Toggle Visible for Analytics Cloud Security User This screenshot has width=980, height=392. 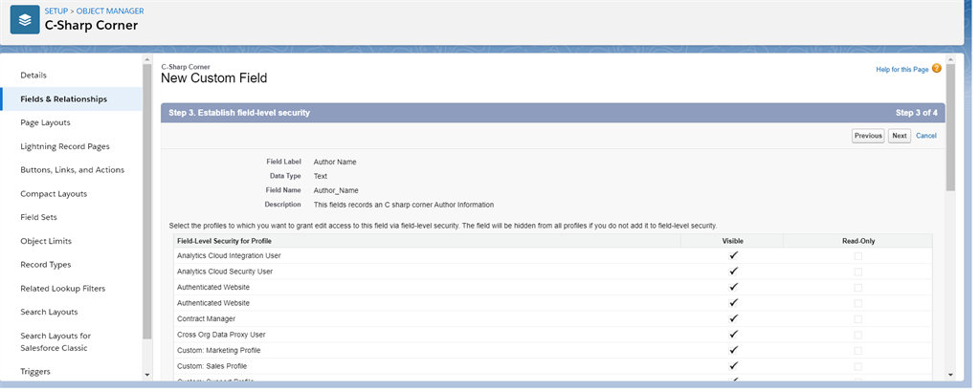(x=734, y=271)
